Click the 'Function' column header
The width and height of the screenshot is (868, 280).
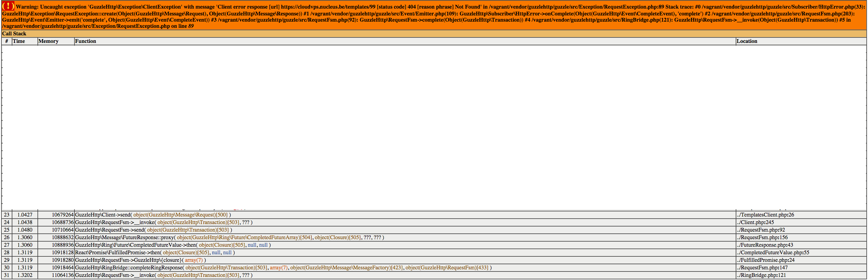pyautogui.click(x=405, y=41)
